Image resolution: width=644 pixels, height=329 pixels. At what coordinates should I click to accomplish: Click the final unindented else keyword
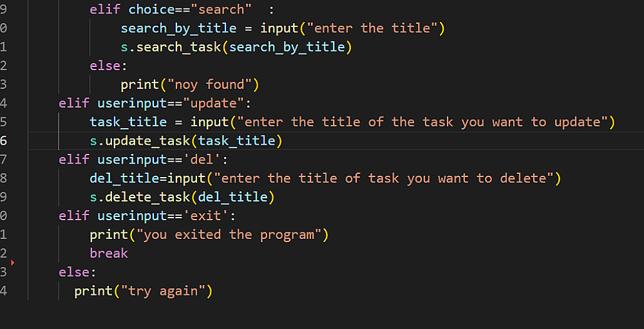point(74,272)
